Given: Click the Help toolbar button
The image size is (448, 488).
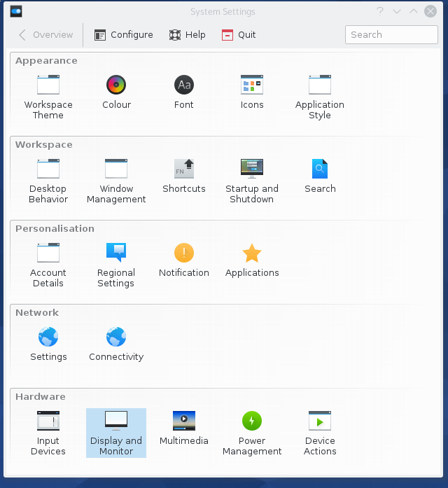Looking at the screenshot, I should pos(188,35).
